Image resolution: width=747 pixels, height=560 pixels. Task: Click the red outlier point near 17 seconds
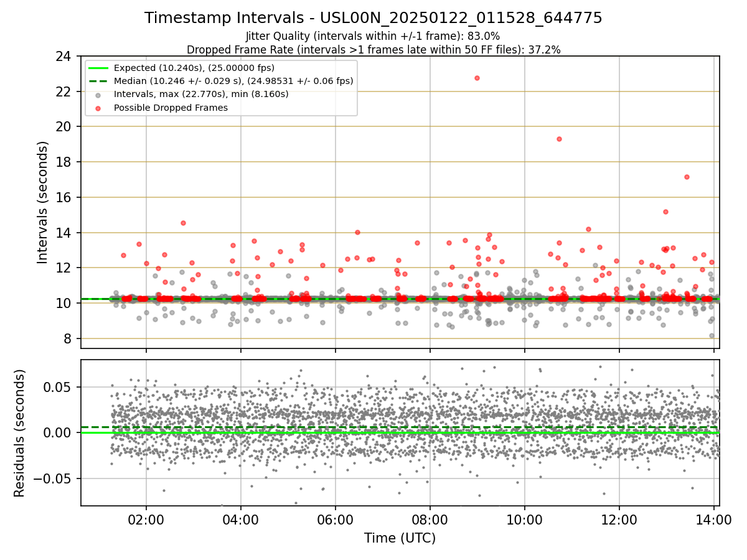coord(687,177)
